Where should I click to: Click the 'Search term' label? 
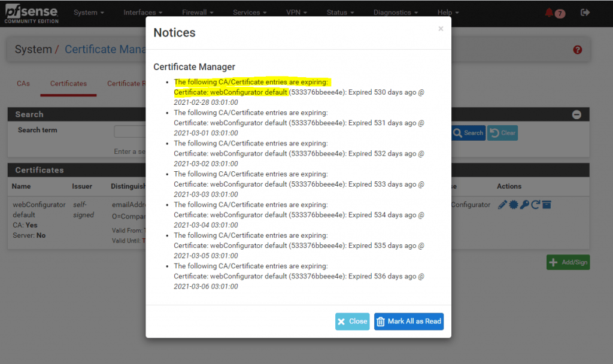pos(38,130)
